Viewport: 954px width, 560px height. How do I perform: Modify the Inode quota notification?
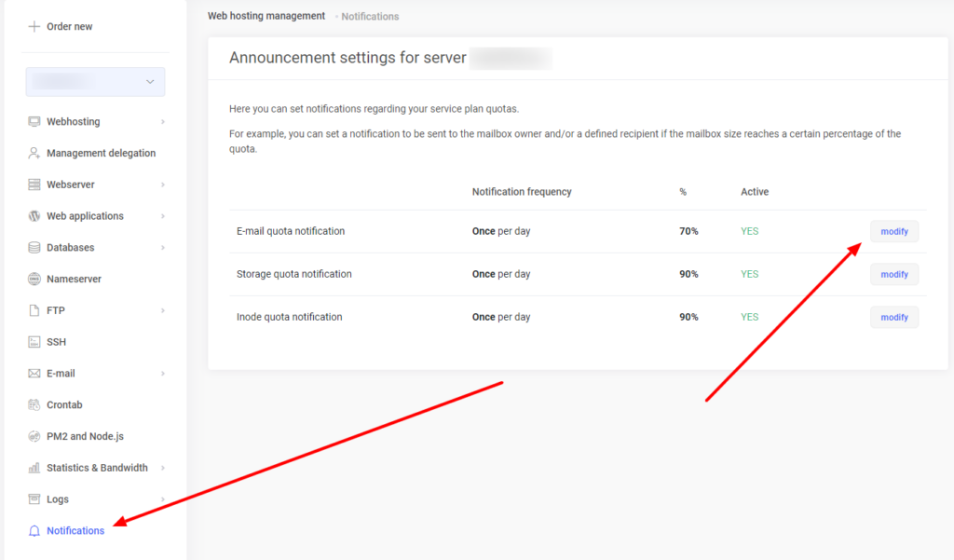click(x=893, y=317)
